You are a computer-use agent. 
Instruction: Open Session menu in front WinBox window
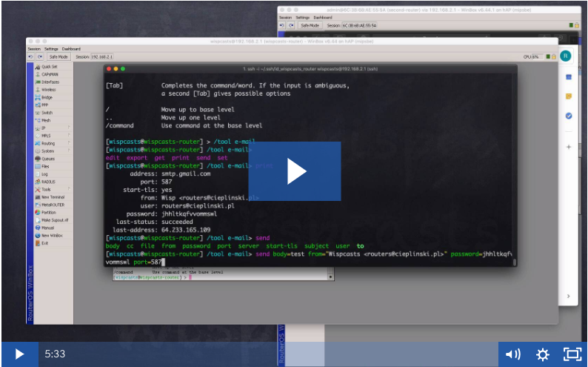pyautogui.click(x=34, y=49)
